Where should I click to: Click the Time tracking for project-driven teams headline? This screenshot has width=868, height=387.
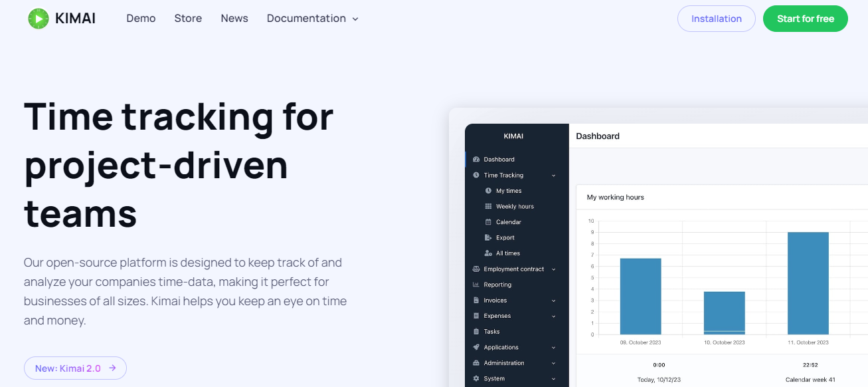(179, 166)
